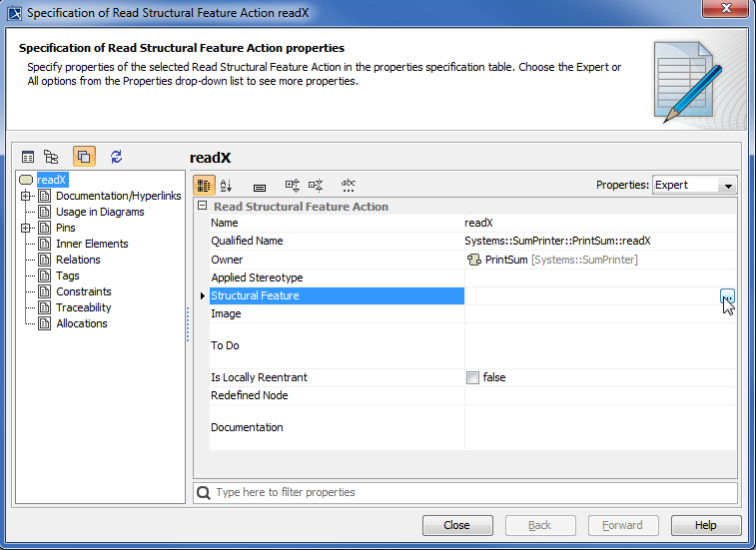Expand the Pins tree node

[26, 228]
